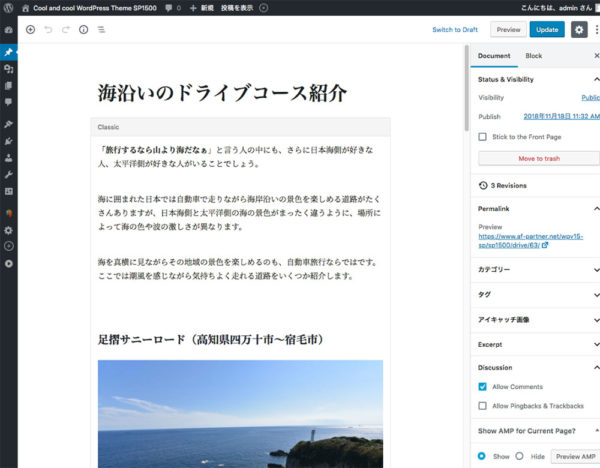
Task: Open the site home icon in admin bar
Action: tap(25, 8)
